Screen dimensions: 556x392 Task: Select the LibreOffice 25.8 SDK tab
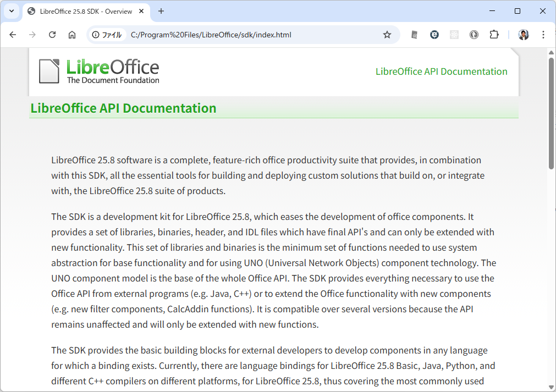point(82,11)
